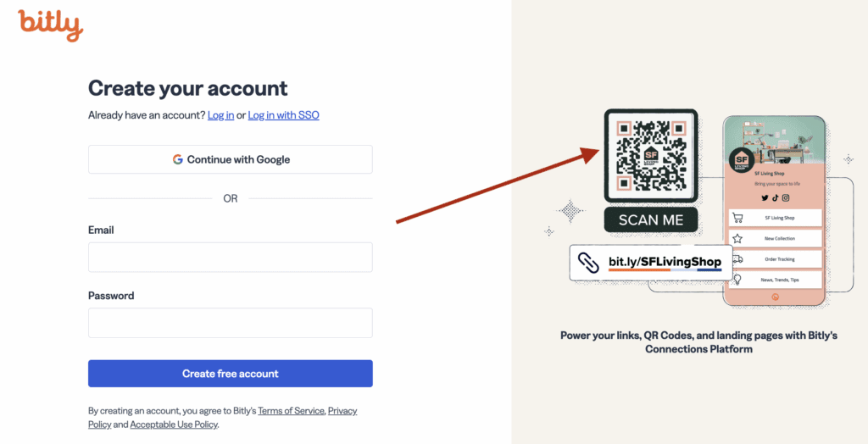
Task: Open the Log in with SSO link
Action: coord(283,115)
